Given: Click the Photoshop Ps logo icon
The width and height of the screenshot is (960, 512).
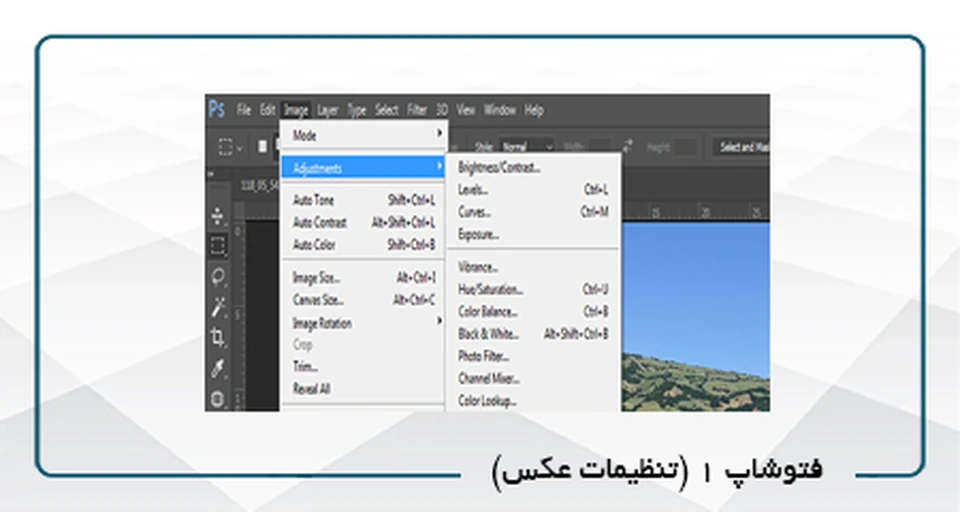Looking at the screenshot, I should [217, 110].
